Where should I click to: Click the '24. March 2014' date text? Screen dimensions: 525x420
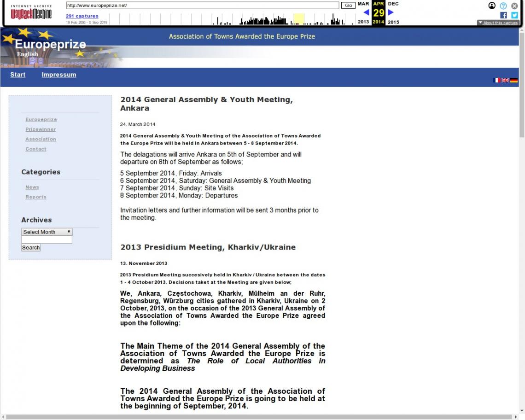[138, 124]
